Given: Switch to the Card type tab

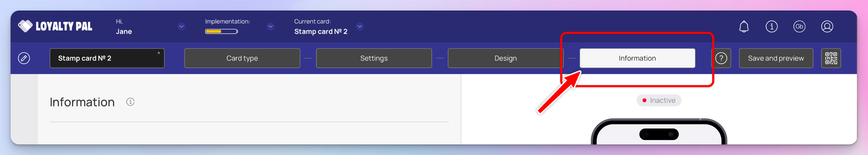Looking at the screenshot, I should (242, 58).
